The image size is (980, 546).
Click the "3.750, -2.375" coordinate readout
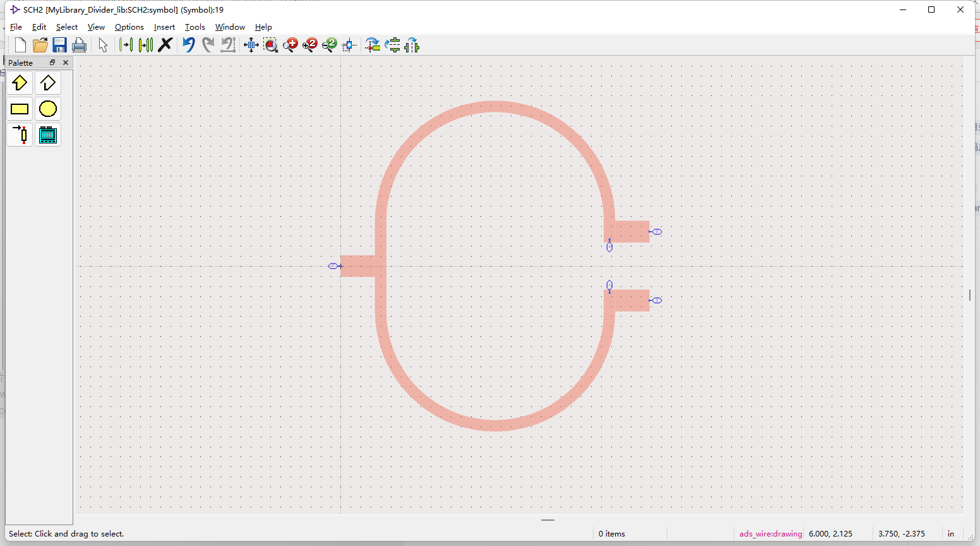pos(902,534)
